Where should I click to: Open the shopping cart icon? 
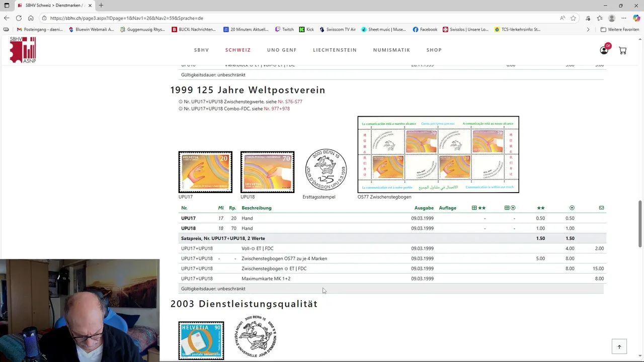pos(622,50)
